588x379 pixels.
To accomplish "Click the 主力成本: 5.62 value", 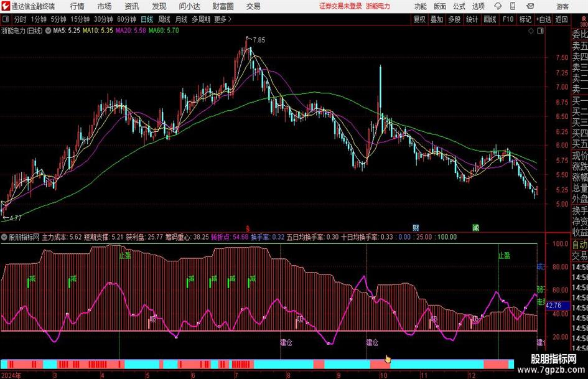I will coord(62,237).
